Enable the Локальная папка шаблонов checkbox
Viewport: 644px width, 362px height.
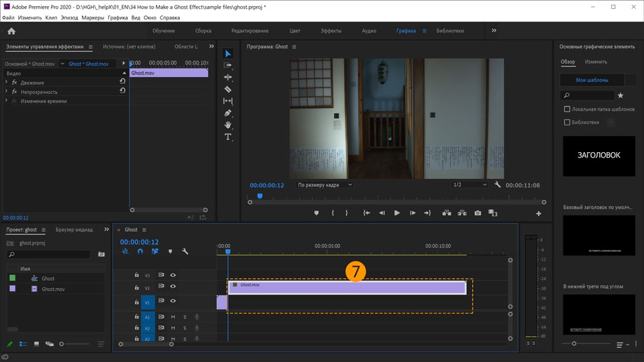coord(567,109)
